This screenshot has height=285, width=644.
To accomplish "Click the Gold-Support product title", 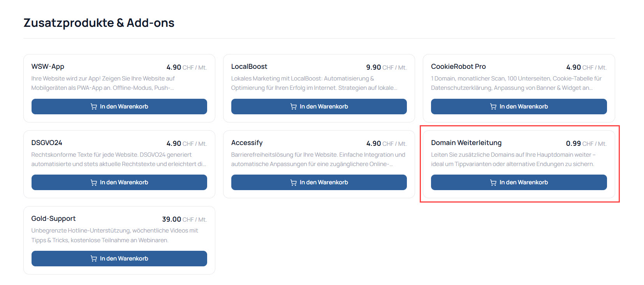I will [54, 219].
